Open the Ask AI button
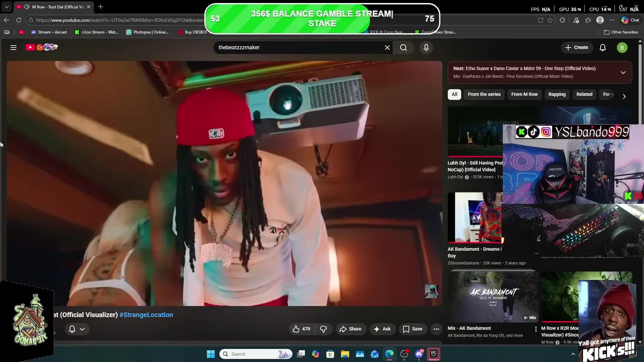This screenshot has height=362, width=644. [382, 329]
